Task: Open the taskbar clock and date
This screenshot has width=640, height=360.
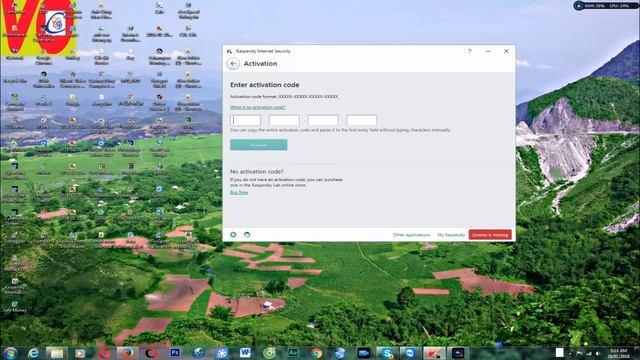Action: coord(618,353)
